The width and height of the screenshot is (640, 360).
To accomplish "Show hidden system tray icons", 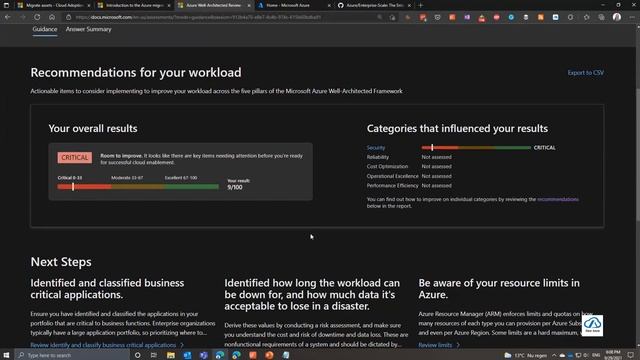I will pyautogui.click(x=554, y=355).
